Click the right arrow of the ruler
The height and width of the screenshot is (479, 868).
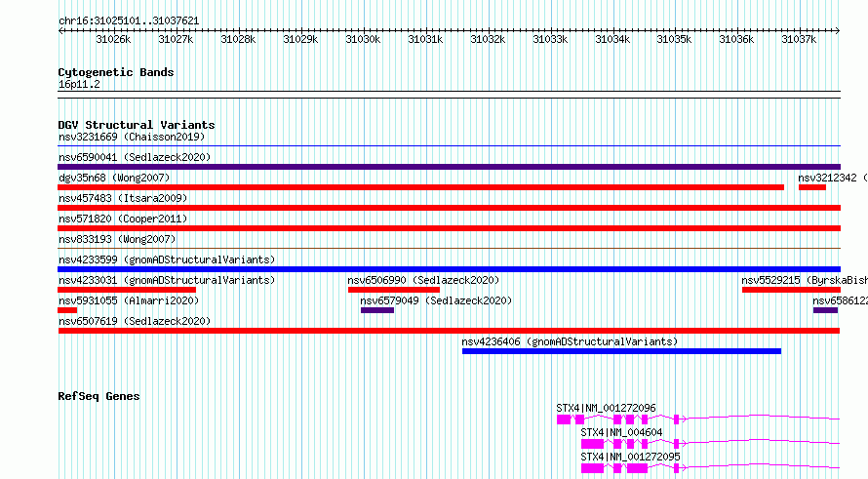tap(837, 30)
